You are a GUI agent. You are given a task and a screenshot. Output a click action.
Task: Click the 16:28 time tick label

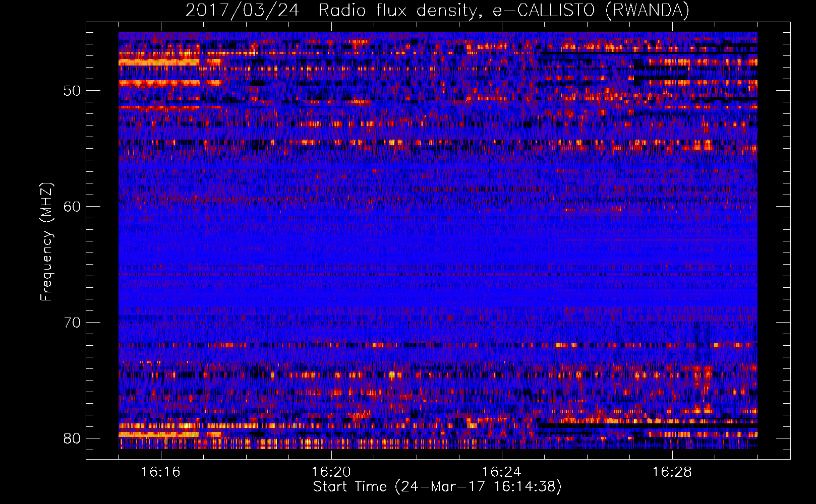[x=672, y=472]
